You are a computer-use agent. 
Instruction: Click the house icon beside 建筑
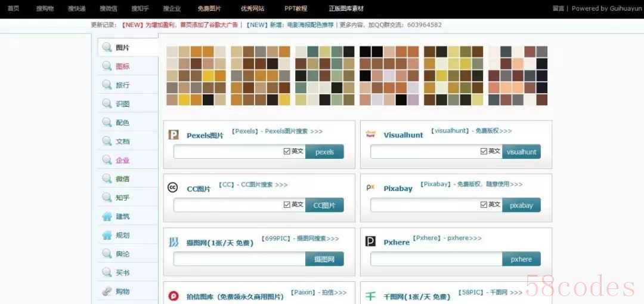click(107, 216)
